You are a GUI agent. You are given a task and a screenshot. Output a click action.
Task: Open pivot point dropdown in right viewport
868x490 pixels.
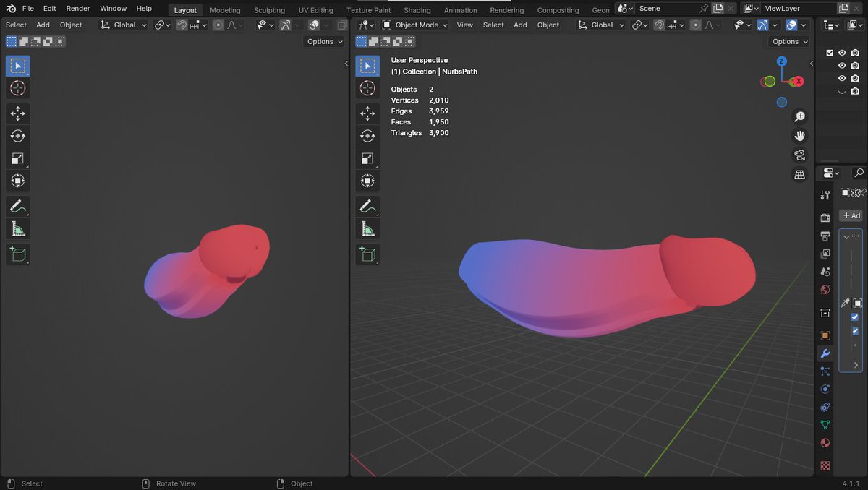(639, 25)
